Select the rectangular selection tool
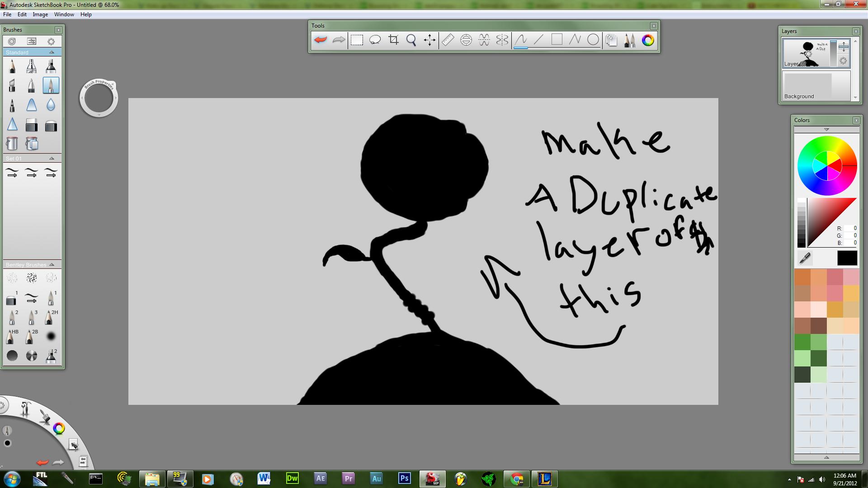This screenshot has width=868, height=488. (357, 40)
